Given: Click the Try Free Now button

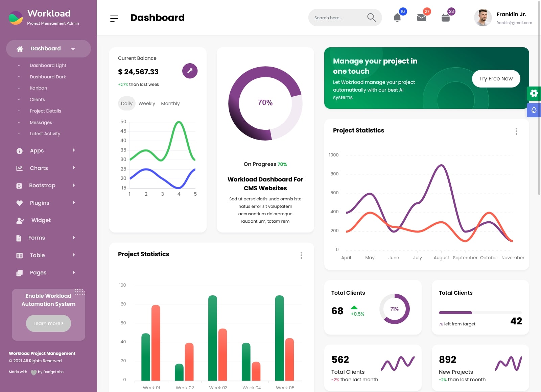Looking at the screenshot, I should (x=496, y=79).
